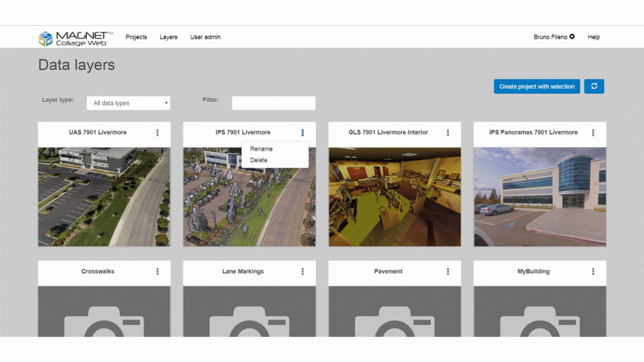Click the Bruno Fileno user name

pos(550,37)
